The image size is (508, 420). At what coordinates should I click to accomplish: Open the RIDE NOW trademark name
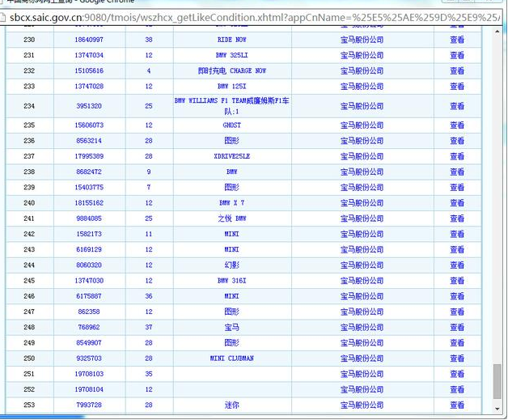(x=231, y=40)
